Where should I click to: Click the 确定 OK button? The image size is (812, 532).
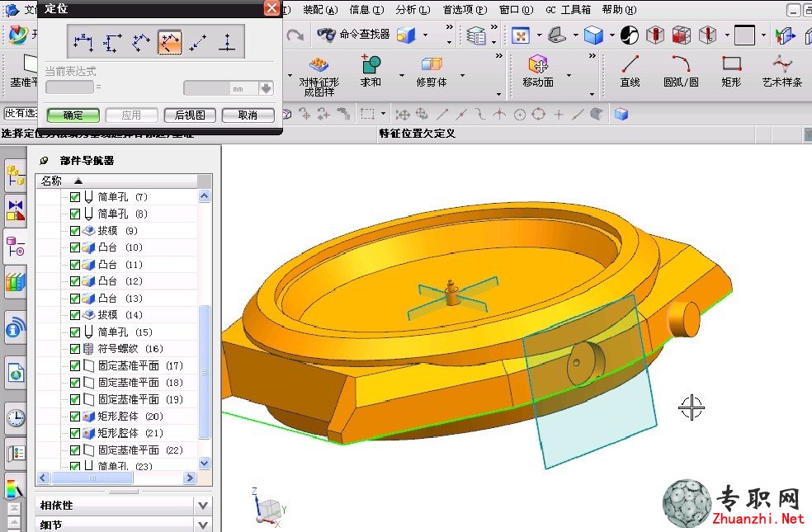point(73,115)
